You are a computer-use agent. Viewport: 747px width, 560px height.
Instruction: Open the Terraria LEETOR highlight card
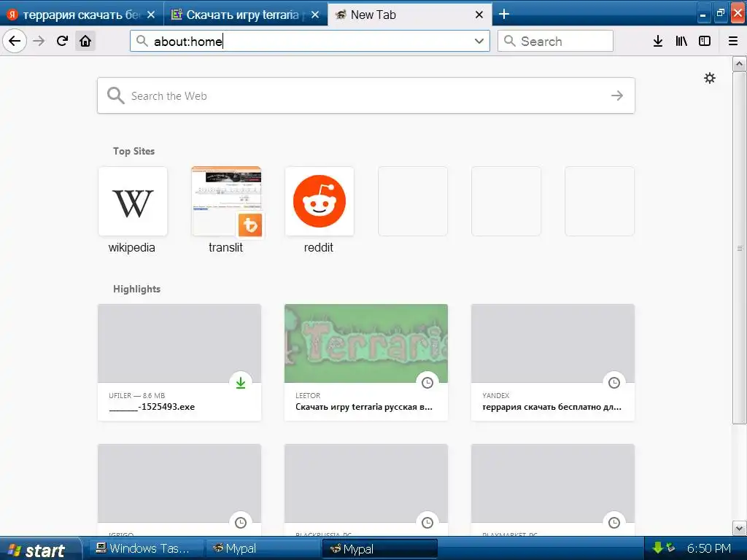(x=366, y=362)
